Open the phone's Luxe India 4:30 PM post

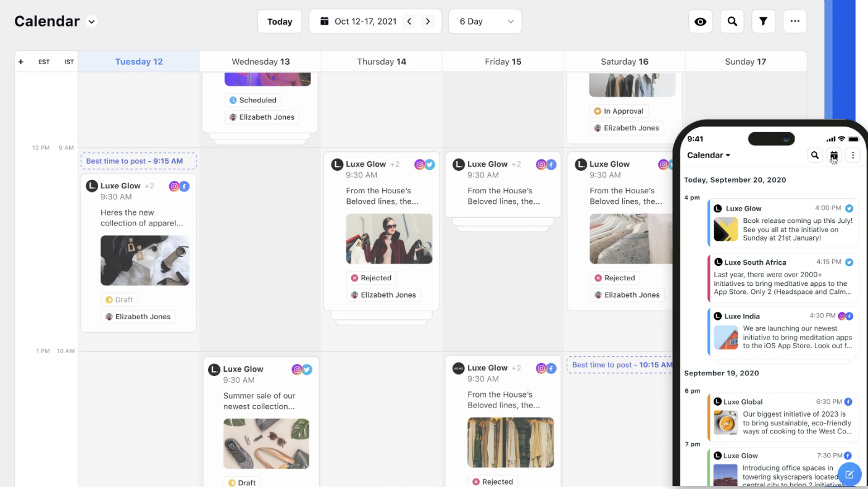coord(783,331)
